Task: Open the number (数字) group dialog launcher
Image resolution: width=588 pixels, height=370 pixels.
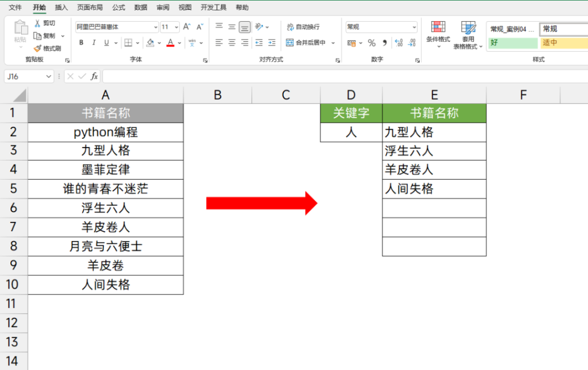Action: pyautogui.click(x=417, y=60)
